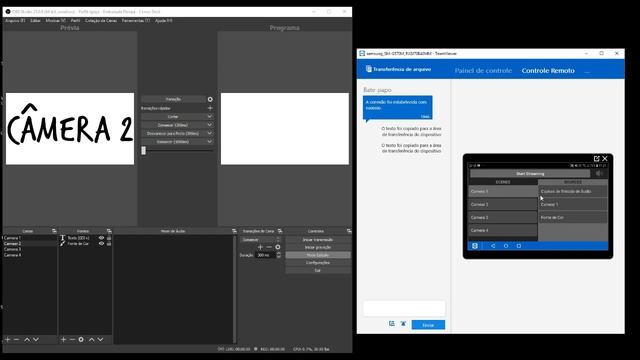The image size is (640, 360).
Task: Click the TeamViewer chat message input box
Action: point(404,308)
